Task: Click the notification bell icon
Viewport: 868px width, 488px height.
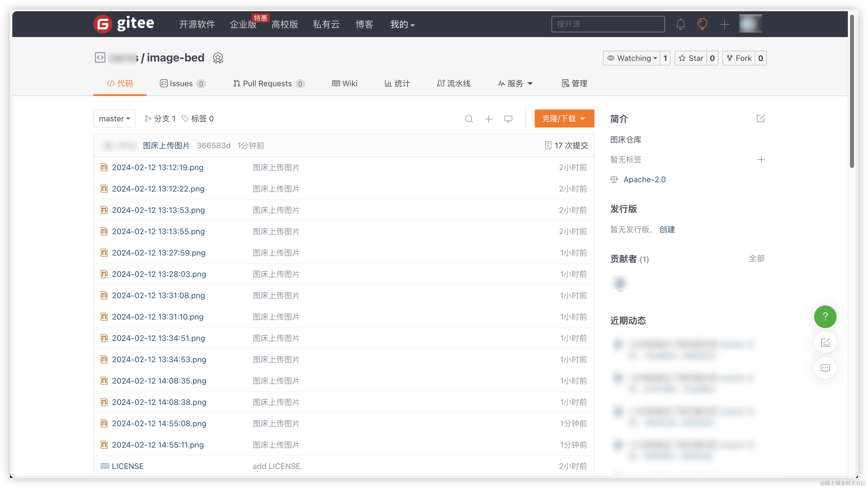Action: (680, 24)
